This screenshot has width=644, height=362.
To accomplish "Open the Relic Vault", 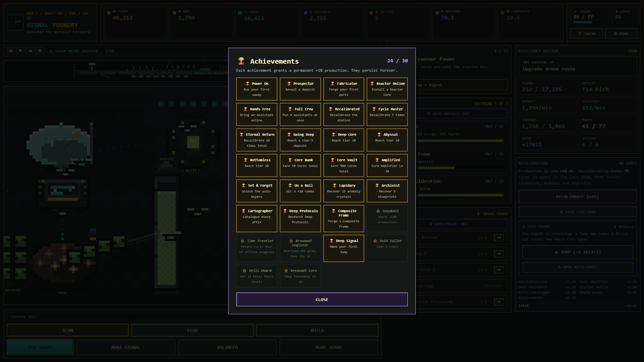I will pyautogui.click(x=578, y=267).
